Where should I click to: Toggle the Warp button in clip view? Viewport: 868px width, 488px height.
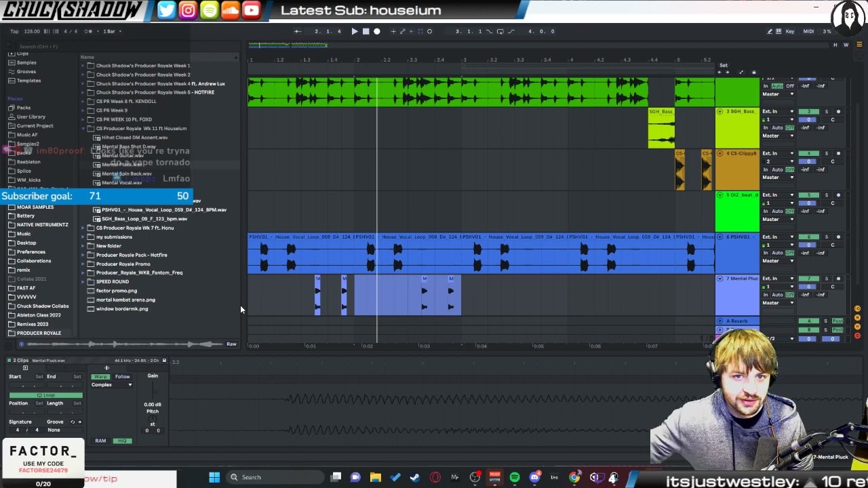coord(100,376)
